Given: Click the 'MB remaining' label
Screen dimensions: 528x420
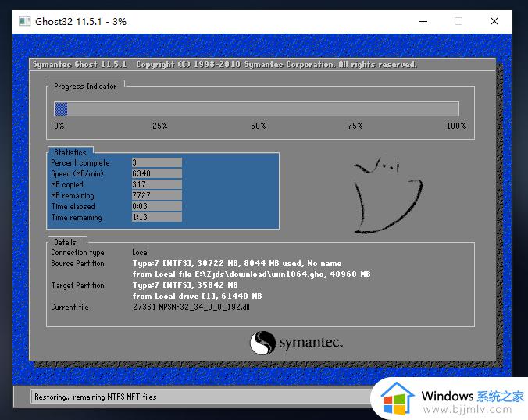Looking at the screenshot, I should click(x=73, y=195).
